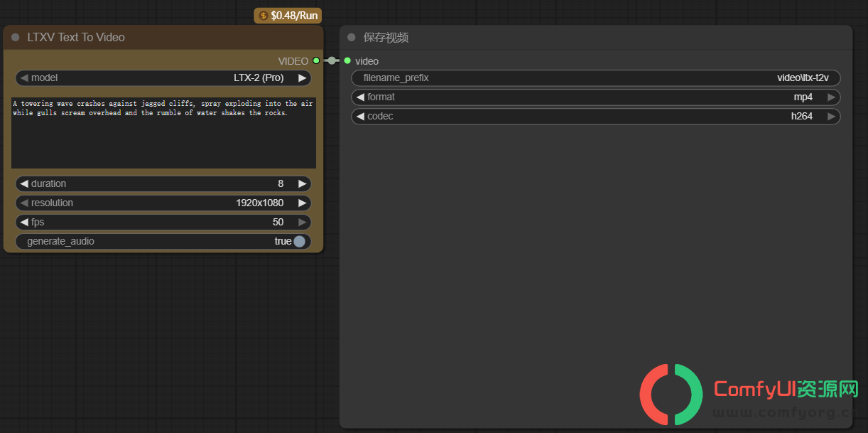Open the codec dropdown showing h264
Viewport: 868px width, 433px height.
coord(596,116)
